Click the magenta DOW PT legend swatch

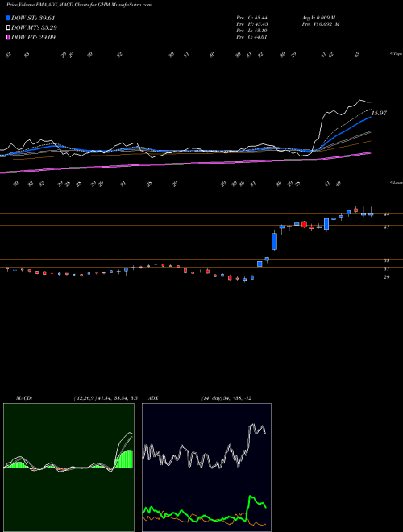coord(8,37)
